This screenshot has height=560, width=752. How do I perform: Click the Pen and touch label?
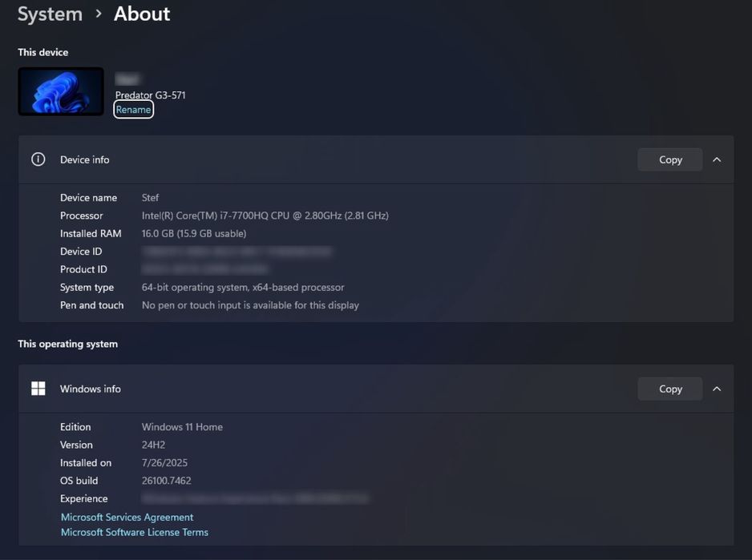91,305
